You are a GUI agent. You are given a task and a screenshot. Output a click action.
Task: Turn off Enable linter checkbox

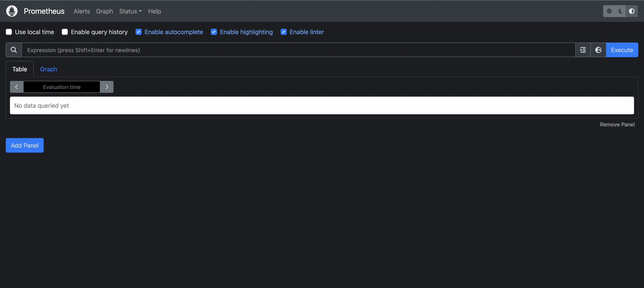(x=283, y=32)
